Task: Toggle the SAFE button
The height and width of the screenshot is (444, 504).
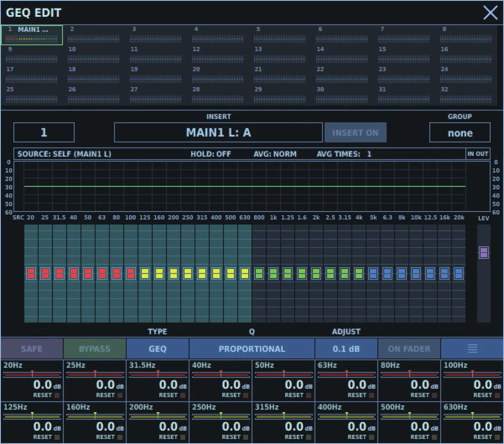Action: (32, 349)
